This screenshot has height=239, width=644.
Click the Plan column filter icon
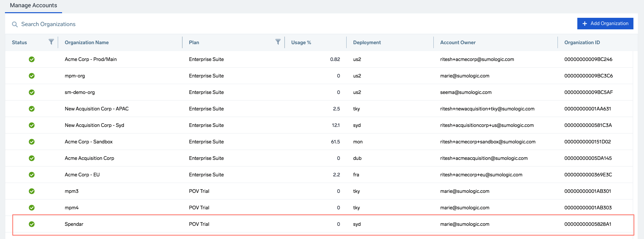point(278,42)
